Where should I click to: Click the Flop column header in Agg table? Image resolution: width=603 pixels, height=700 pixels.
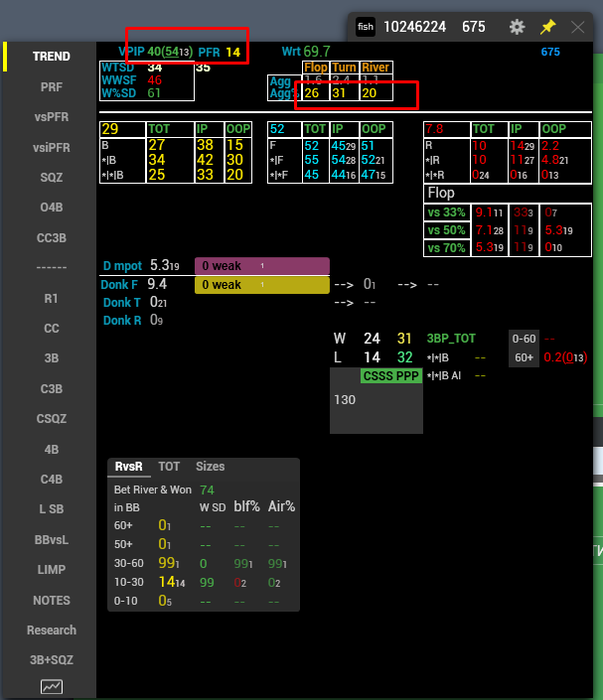pyautogui.click(x=316, y=67)
